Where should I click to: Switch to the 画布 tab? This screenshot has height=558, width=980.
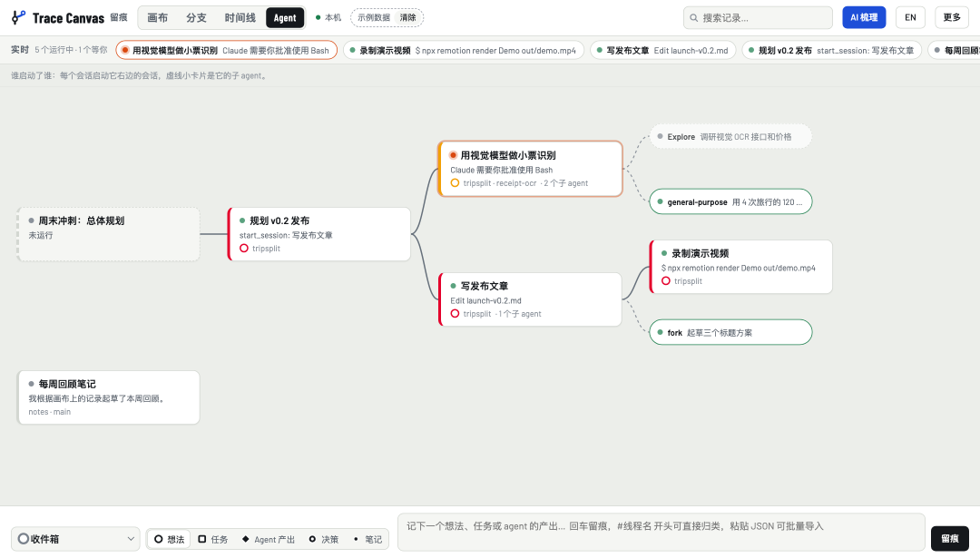[158, 17]
